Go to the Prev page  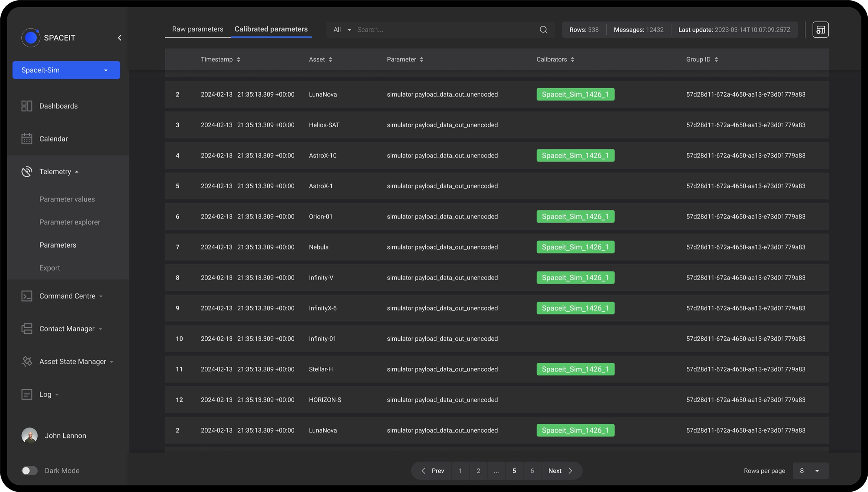pyautogui.click(x=433, y=471)
